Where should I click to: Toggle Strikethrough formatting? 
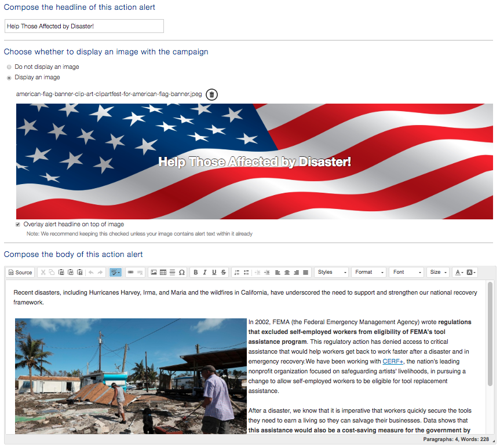click(x=223, y=273)
